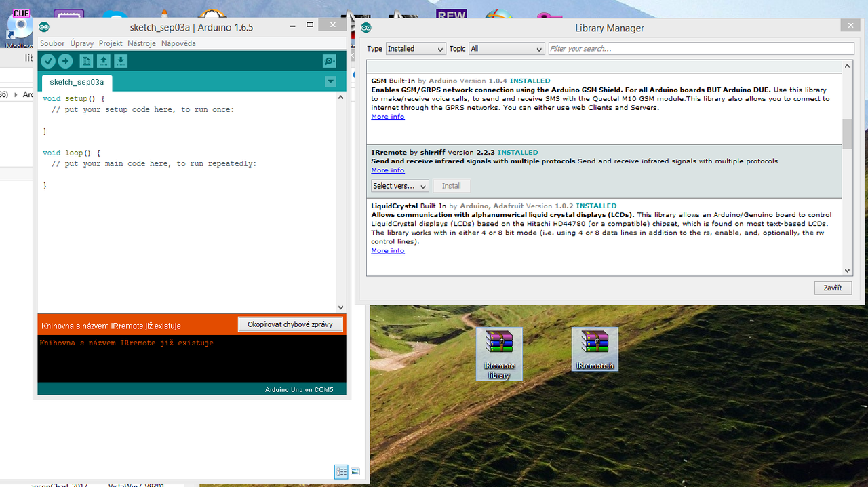
Task: Open the sketch tab dropdown arrow
Action: pos(330,82)
